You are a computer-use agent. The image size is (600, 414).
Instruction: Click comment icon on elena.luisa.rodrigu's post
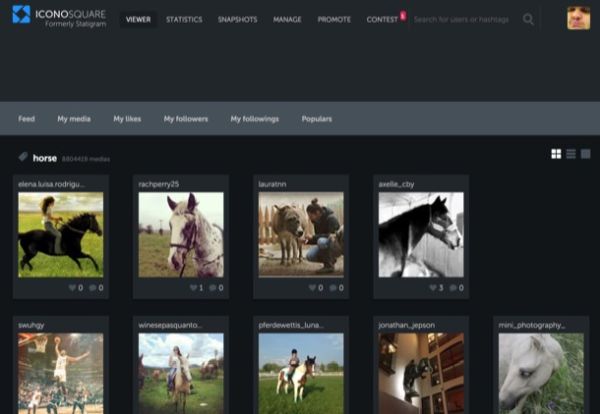tap(91, 288)
